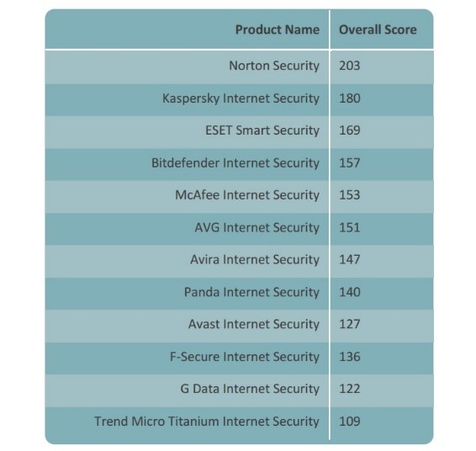
Task: Click Bitdefender Internet Security row
Action: [x=239, y=163]
